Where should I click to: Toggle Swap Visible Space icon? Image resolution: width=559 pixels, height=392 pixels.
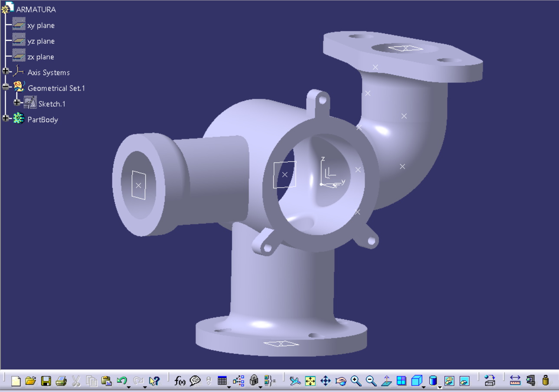[464, 381]
